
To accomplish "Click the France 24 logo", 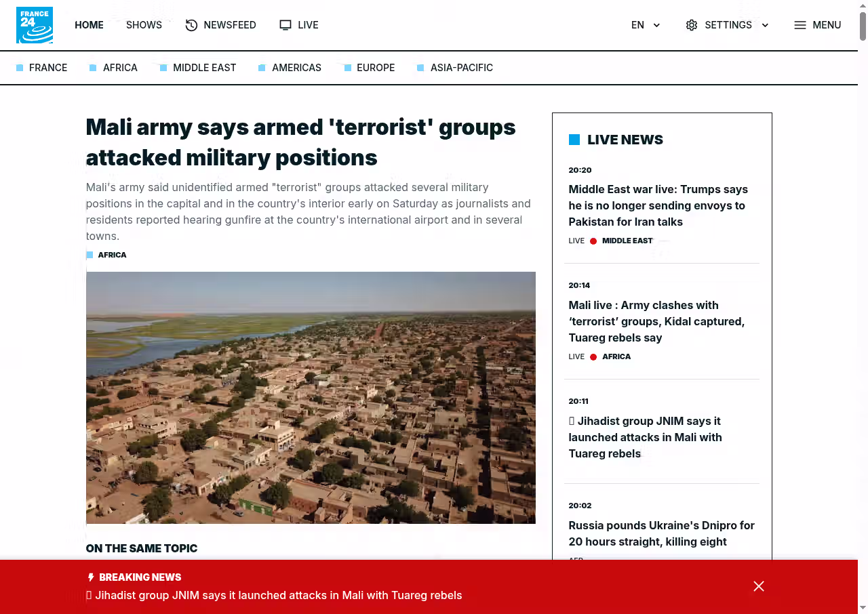I will (x=35, y=25).
